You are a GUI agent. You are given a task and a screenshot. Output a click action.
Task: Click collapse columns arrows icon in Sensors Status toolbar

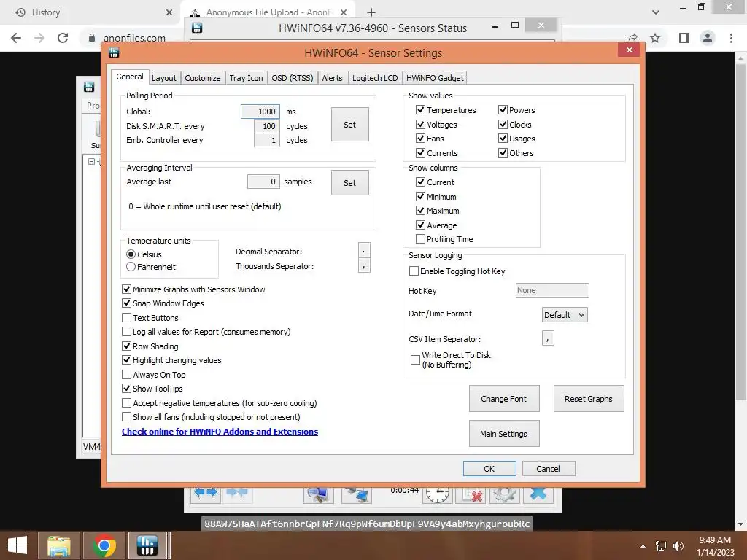pos(237,492)
